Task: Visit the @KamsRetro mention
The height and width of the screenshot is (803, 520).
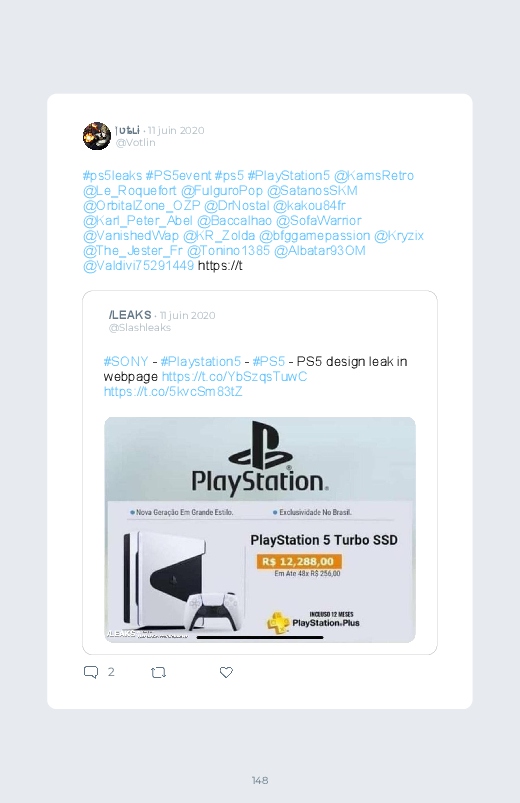Action: pyautogui.click(x=373, y=176)
